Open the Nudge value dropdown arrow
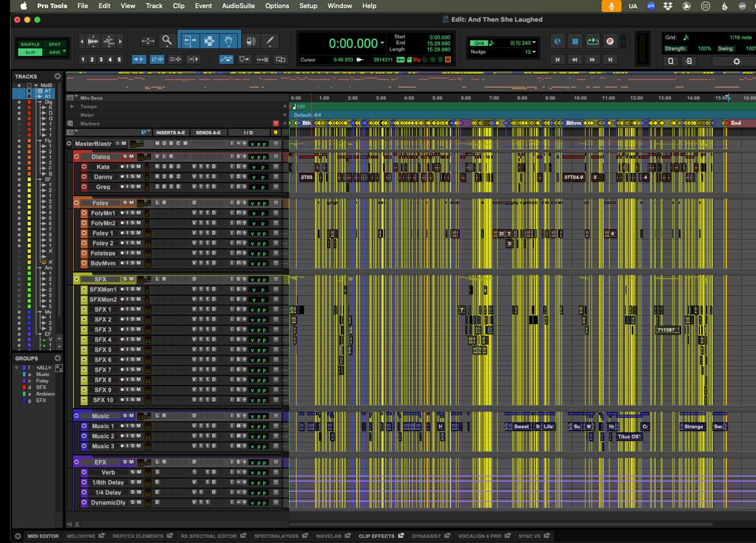 (x=534, y=52)
